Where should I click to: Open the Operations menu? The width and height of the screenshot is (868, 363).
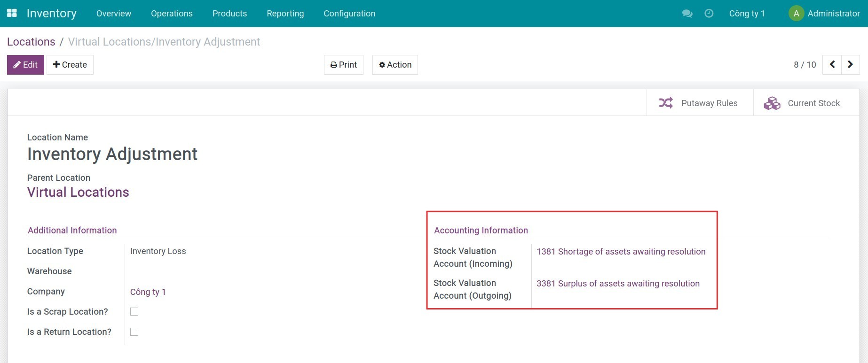(172, 14)
